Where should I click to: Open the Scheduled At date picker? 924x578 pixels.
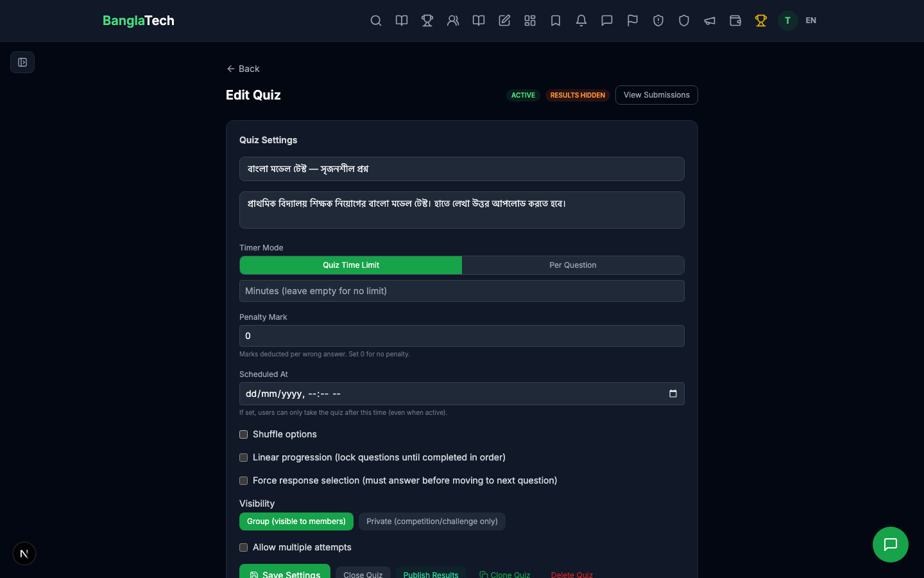tap(672, 394)
